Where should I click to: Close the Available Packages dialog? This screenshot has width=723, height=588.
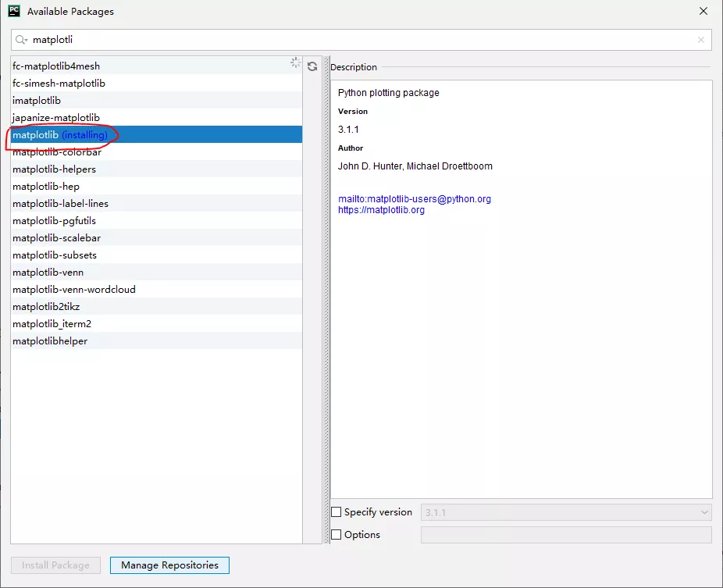[x=703, y=11]
